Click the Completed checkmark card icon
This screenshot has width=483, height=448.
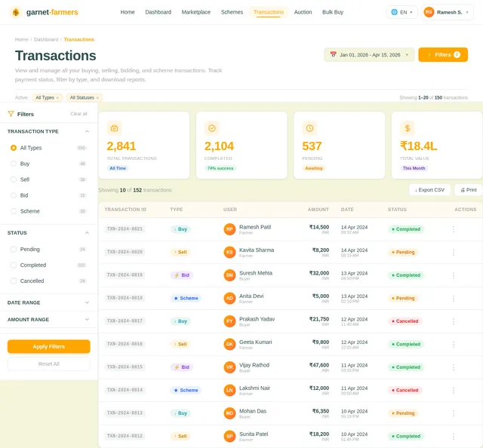[x=212, y=128]
